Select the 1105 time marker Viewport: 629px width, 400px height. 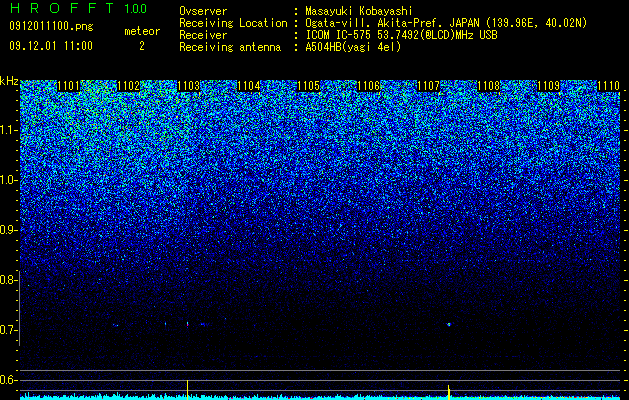pos(308,86)
